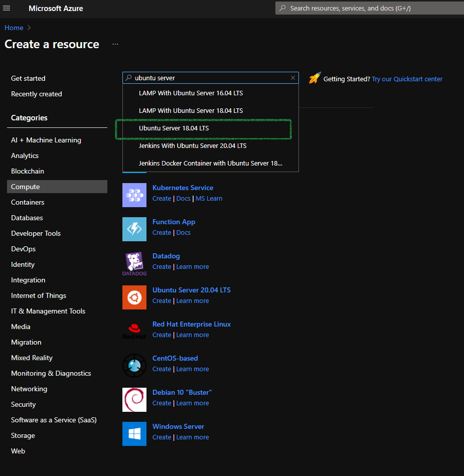
Task: Click the Debian 10 Buster icon
Action: (x=134, y=400)
